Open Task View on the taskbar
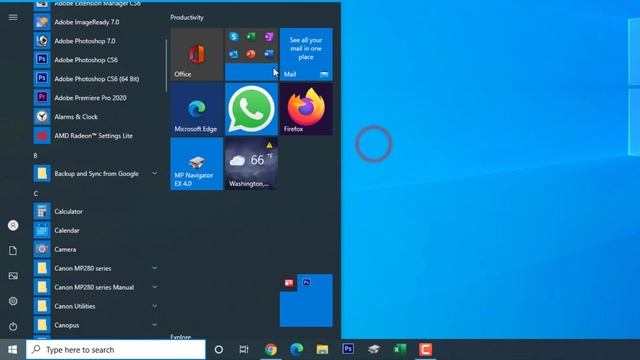Screen dimensions: 640x360 pyautogui.click(x=244, y=350)
